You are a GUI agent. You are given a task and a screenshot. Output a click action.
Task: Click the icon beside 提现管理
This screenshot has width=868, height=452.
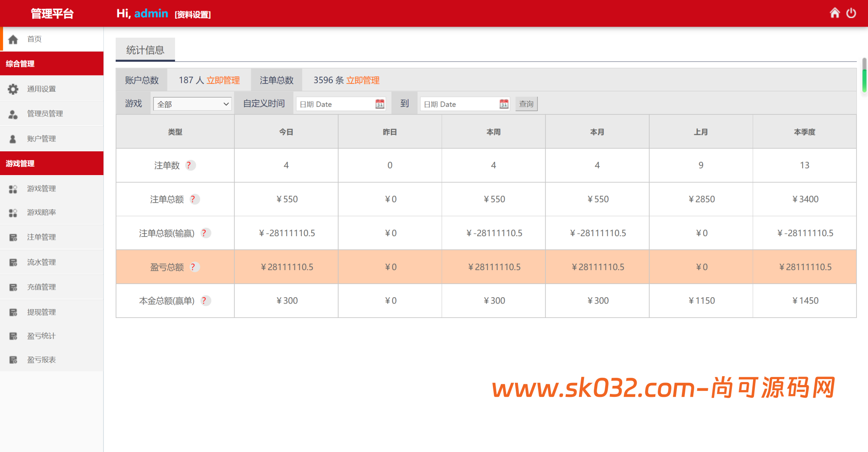[x=13, y=312]
